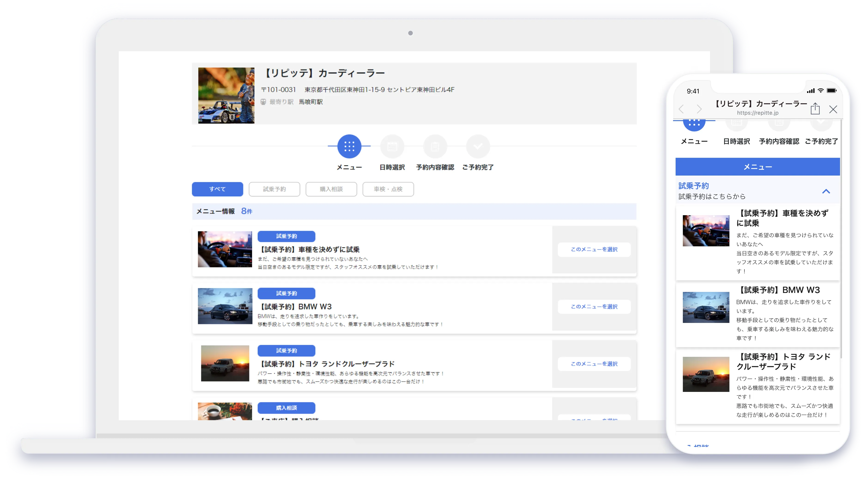Tap the back arrow in phone browser

(681, 109)
